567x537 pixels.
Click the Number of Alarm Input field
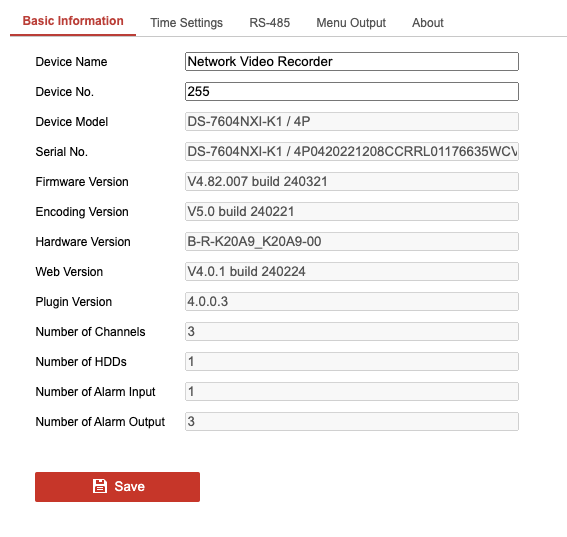click(352, 392)
